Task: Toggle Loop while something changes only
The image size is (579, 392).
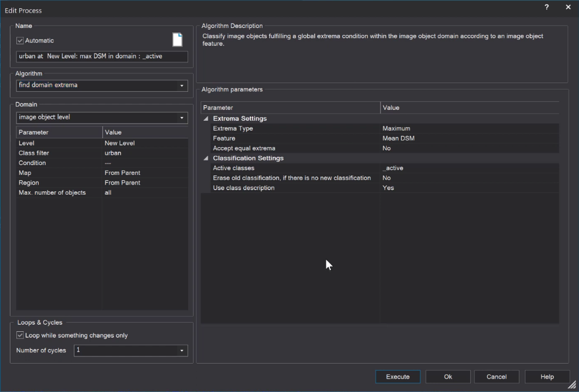Action: 20,335
